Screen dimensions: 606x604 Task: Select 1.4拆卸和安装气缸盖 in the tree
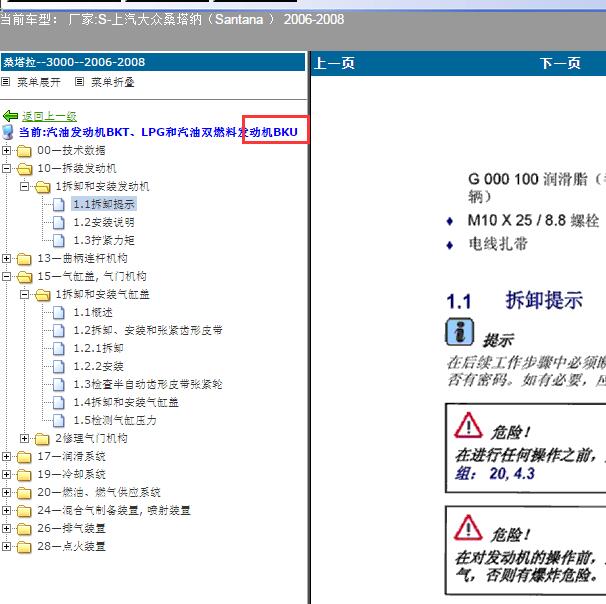(126, 402)
